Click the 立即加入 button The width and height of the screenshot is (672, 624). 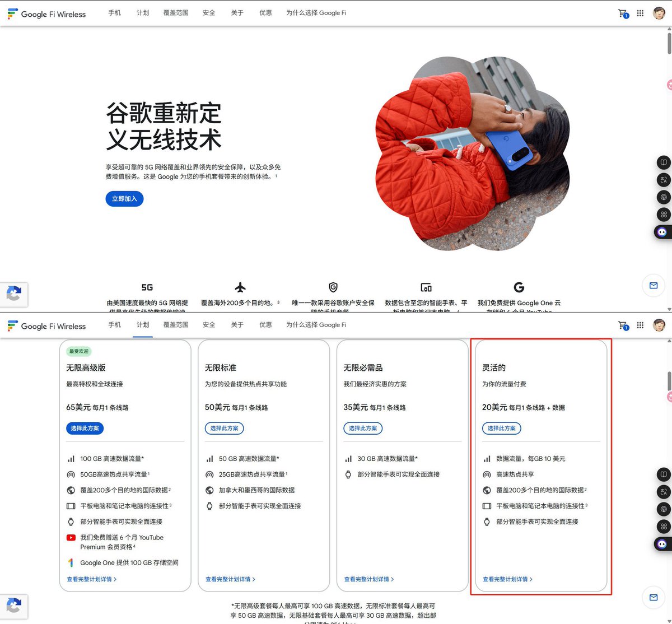pos(124,199)
